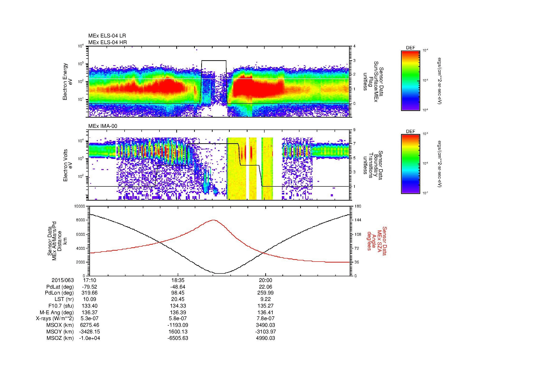Viewport: 555px width, 392px height.
Task: Click the MSOX value -1193.09
Action: click(178, 325)
